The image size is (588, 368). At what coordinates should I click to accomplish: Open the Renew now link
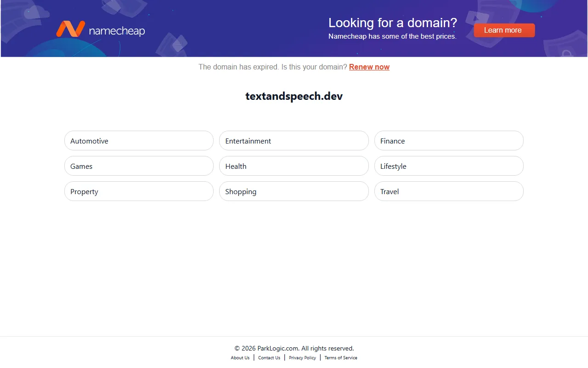[369, 67]
